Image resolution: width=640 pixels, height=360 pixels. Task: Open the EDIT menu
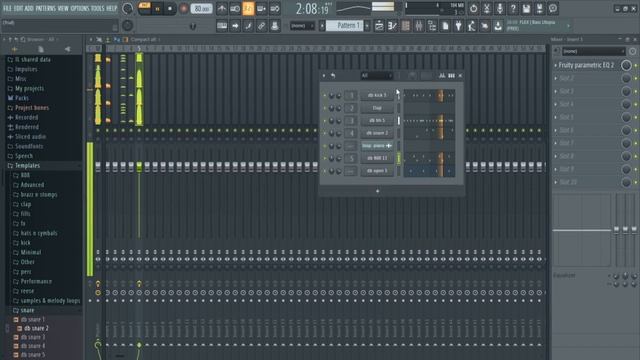pos(18,8)
